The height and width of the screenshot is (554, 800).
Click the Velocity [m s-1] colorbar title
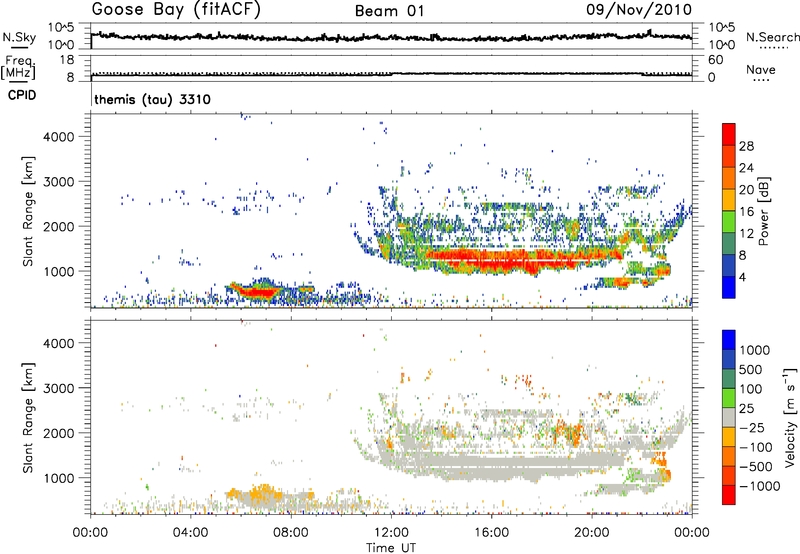[790, 417]
